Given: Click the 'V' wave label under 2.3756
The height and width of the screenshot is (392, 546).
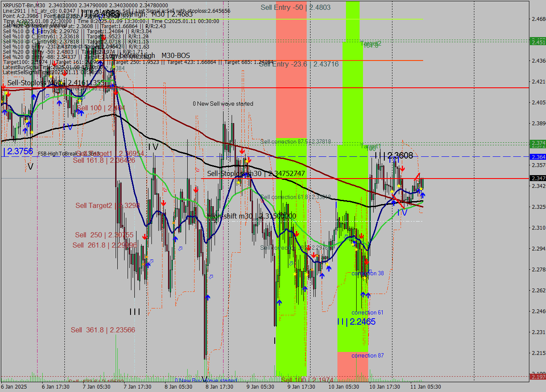Looking at the screenshot, I should [30, 166].
